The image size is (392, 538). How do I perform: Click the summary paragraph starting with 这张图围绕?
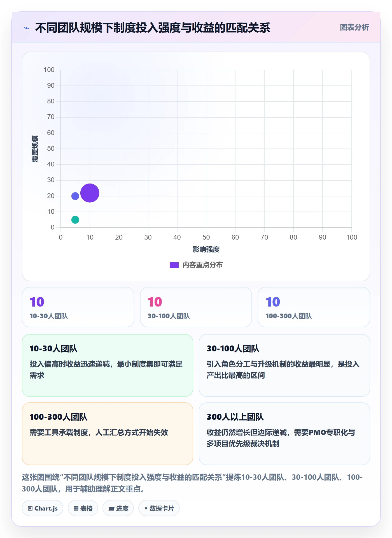pyautogui.click(x=192, y=483)
